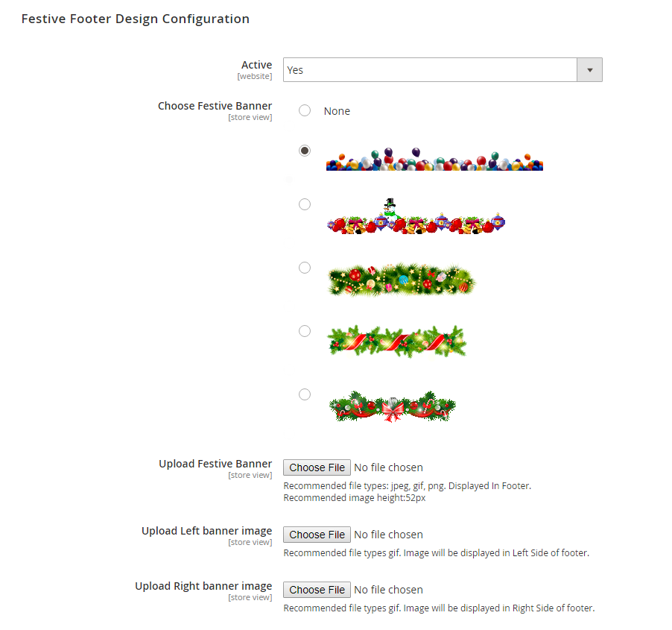Click the red bow garland image
Image resolution: width=672 pixels, height=630 pixels.
393,406
